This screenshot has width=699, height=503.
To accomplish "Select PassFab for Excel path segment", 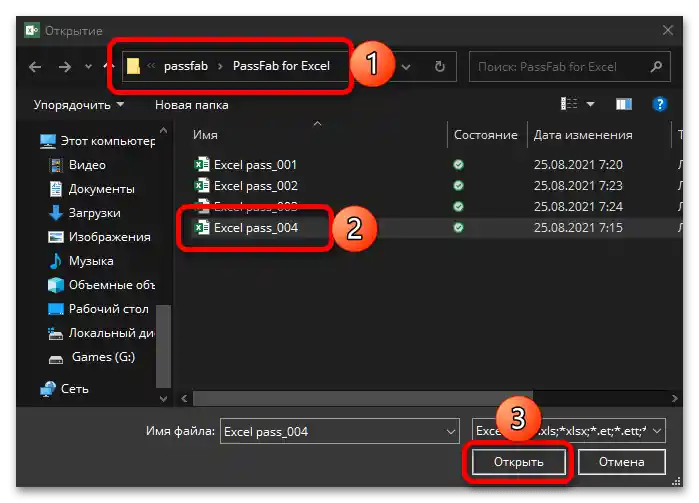I will click(281, 66).
